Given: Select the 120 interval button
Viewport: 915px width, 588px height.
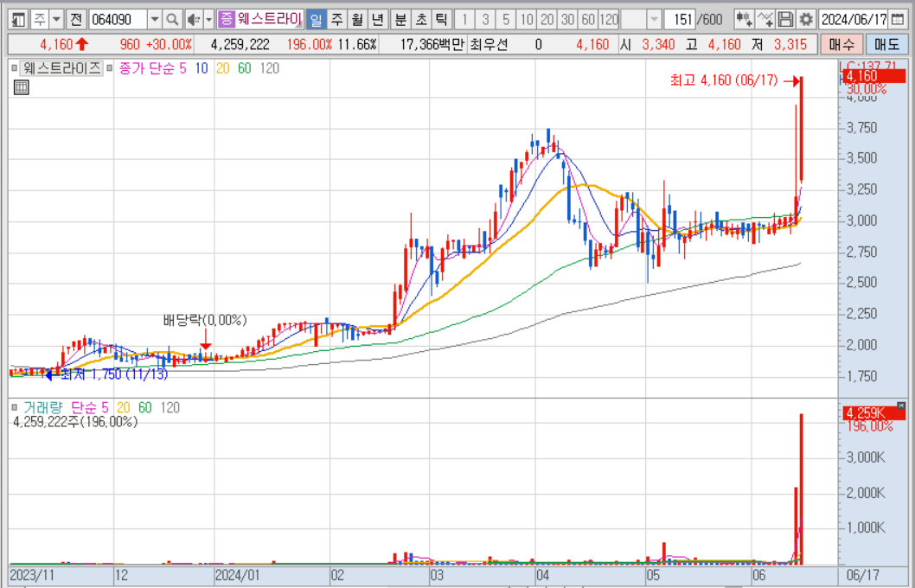Looking at the screenshot, I should click(x=609, y=19).
